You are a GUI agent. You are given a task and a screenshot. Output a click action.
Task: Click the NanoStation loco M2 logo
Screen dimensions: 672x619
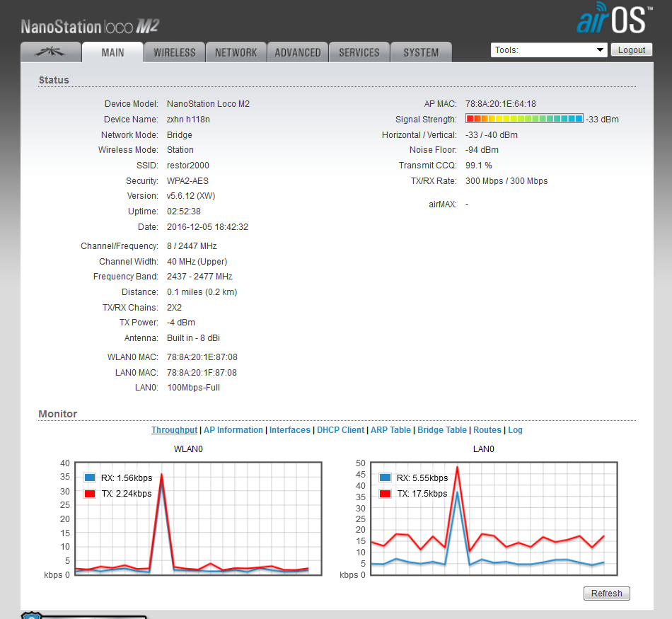pyautogui.click(x=90, y=27)
